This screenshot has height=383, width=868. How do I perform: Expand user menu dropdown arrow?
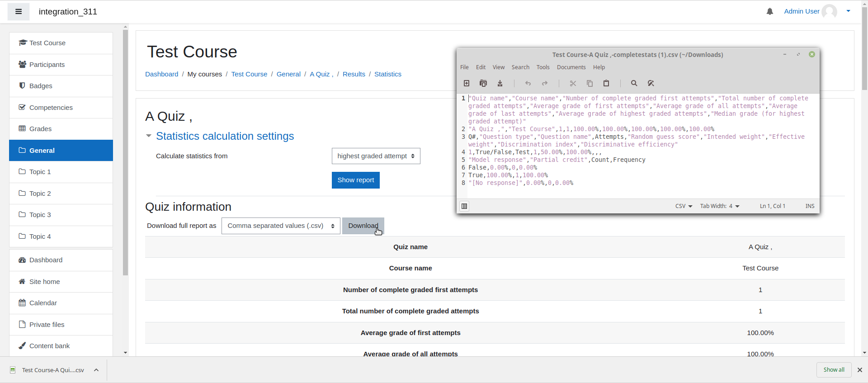coord(849,11)
